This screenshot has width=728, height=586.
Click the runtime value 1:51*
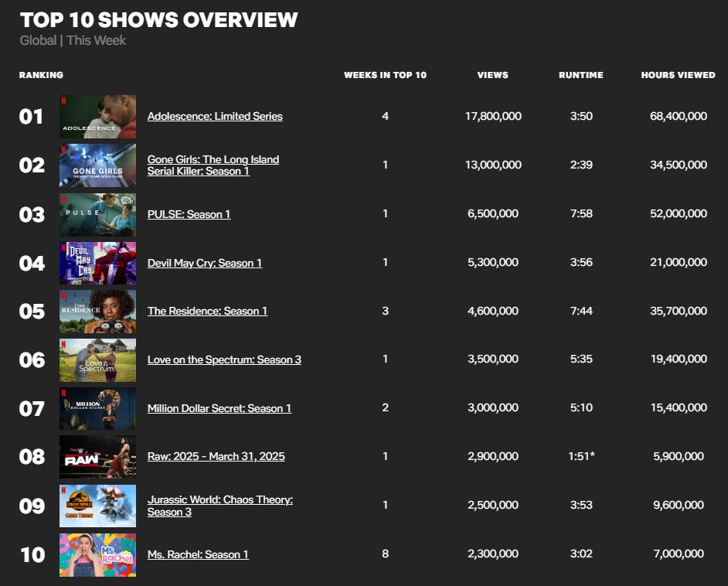[581, 456]
